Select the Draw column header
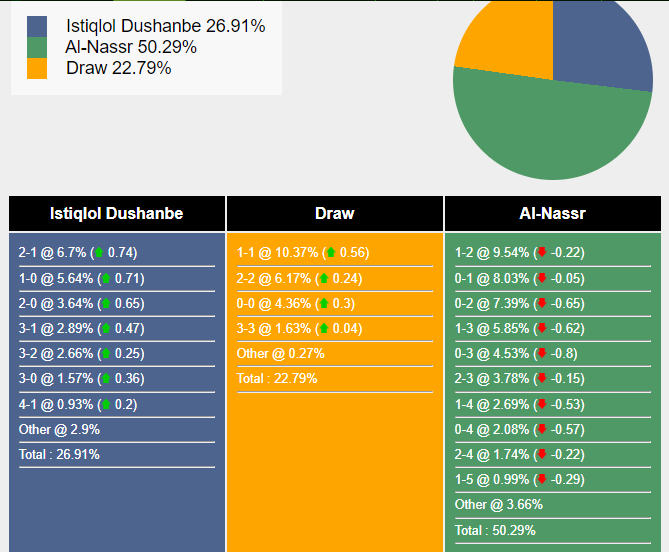Image resolution: width=669 pixels, height=552 pixels. pos(335,213)
